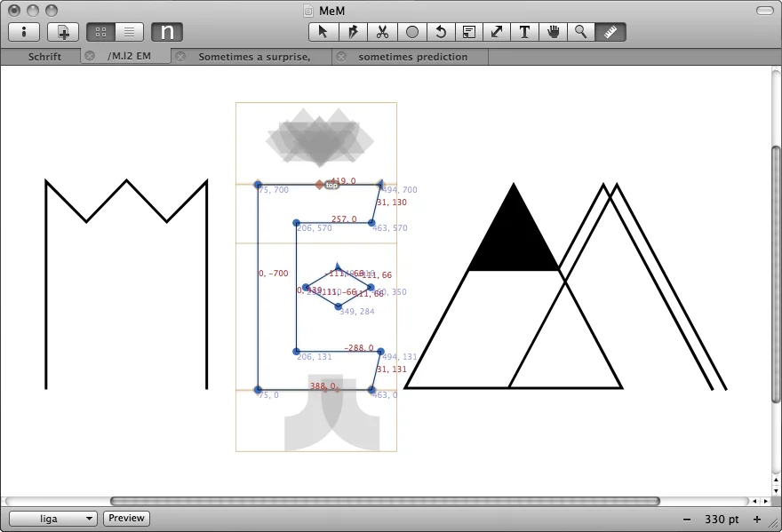The image size is (782, 532).
Task: Switch to grid view mode
Action: (100, 32)
